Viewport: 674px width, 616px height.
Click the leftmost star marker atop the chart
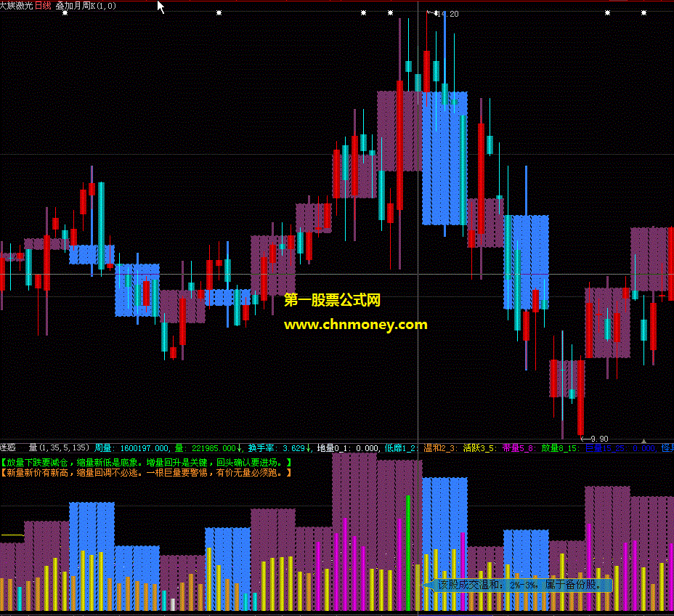65,13
